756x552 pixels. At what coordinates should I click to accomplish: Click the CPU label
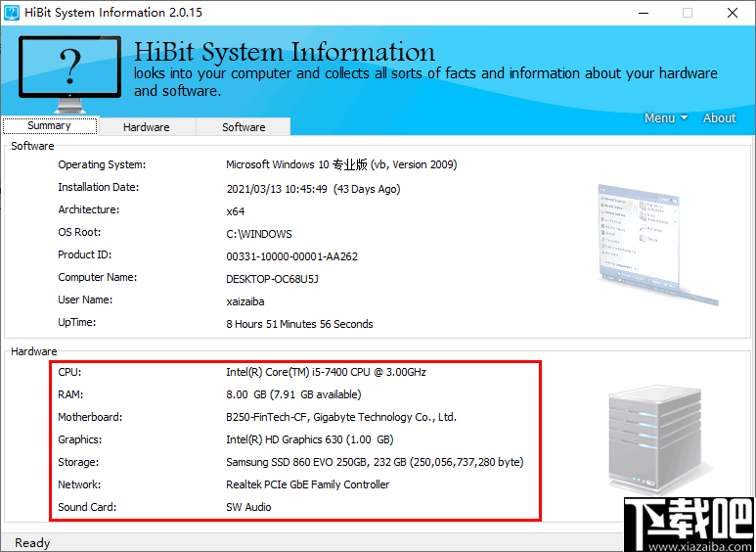pyautogui.click(x=69, y=372)
